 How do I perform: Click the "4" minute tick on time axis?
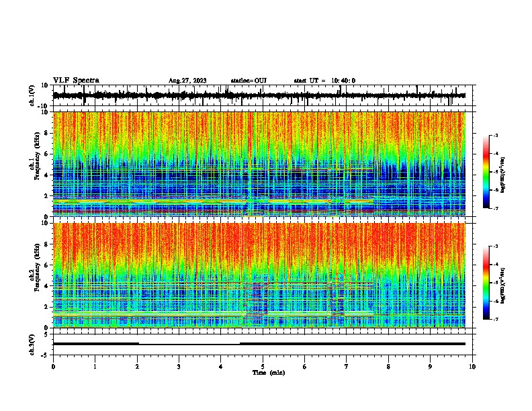pyautogui.click(x=221, y=367)
